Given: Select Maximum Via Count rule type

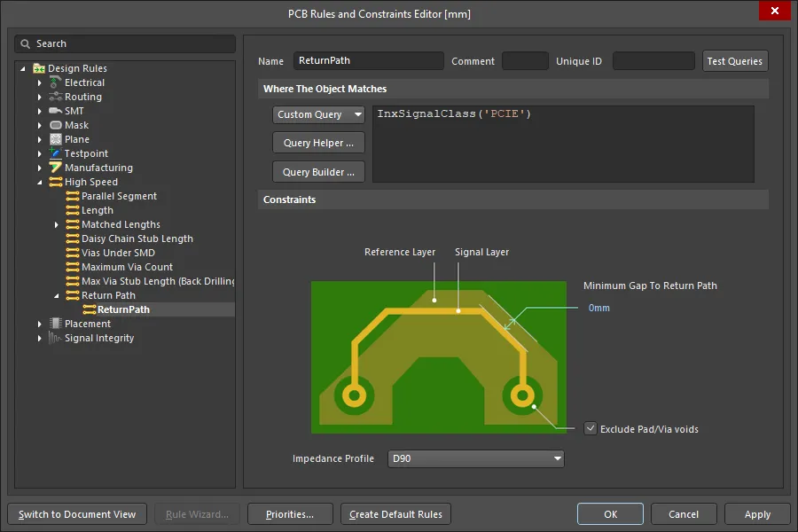Looking at the screenshot, I should [127, 267].
